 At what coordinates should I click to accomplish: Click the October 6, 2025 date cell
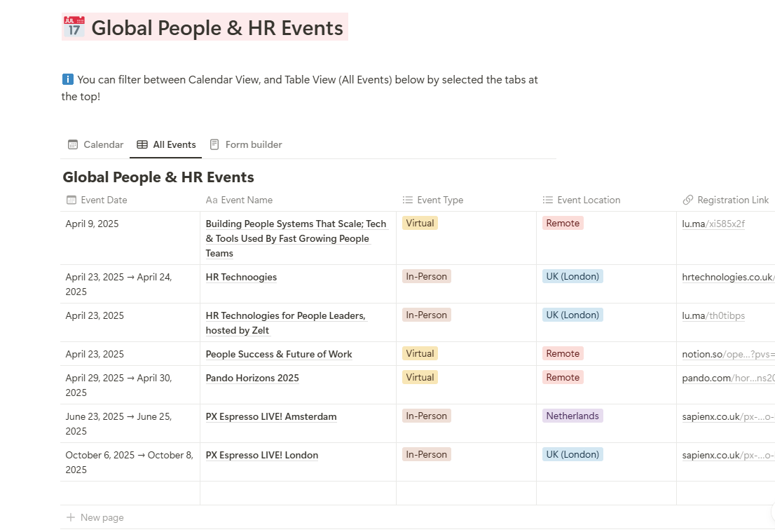point(129,462)
